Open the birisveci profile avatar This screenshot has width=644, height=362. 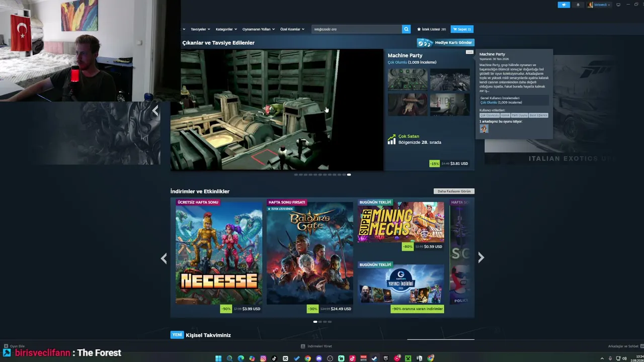590,5
